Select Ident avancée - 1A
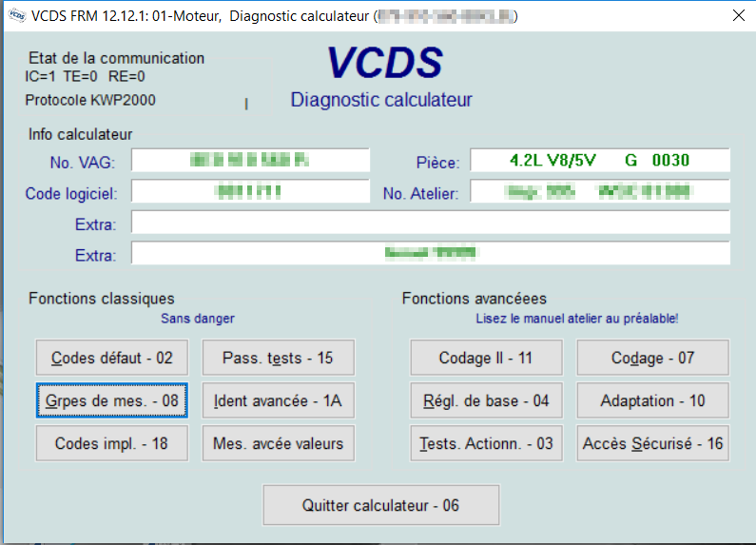756x545 pixels. click(279, 400)
